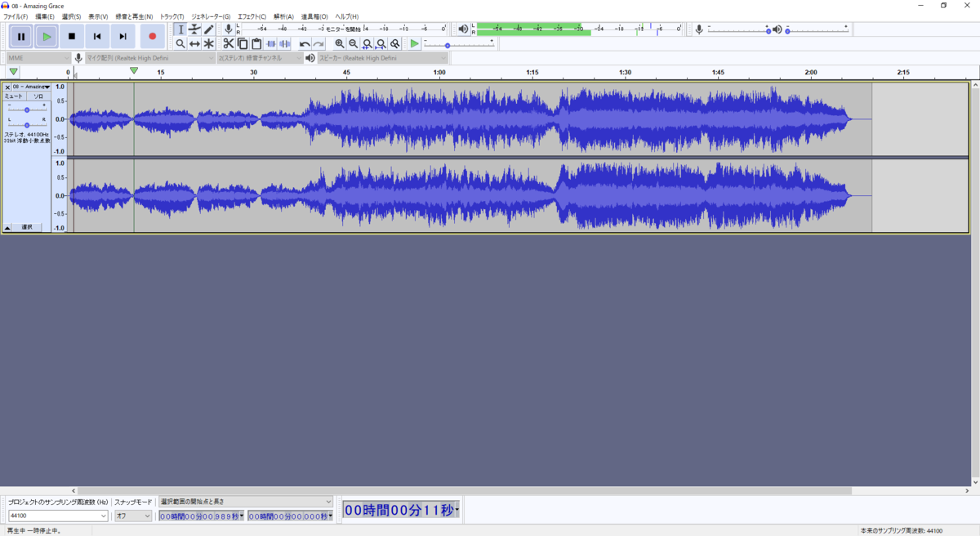Select the Multi-tool asterisk icon
Image resolution: width=980 pixels, height=536 pixels.
click(x=208, y=43)
